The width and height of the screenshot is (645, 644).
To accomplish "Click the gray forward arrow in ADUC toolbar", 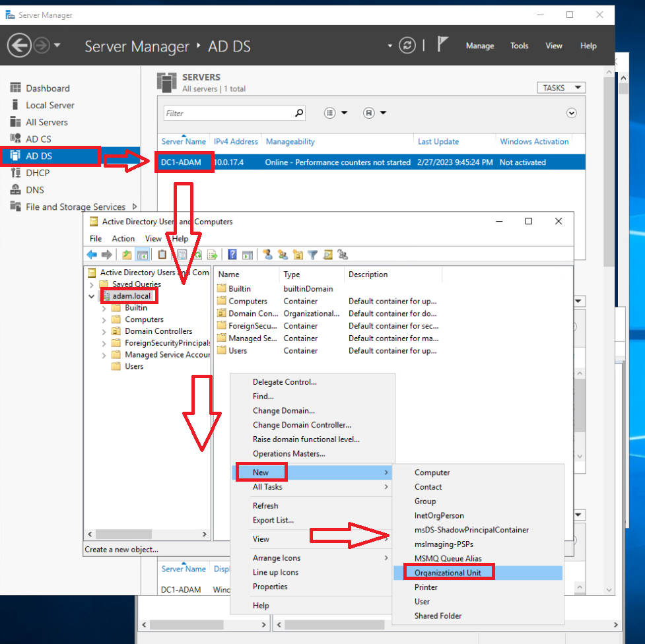I will [106, 255].
